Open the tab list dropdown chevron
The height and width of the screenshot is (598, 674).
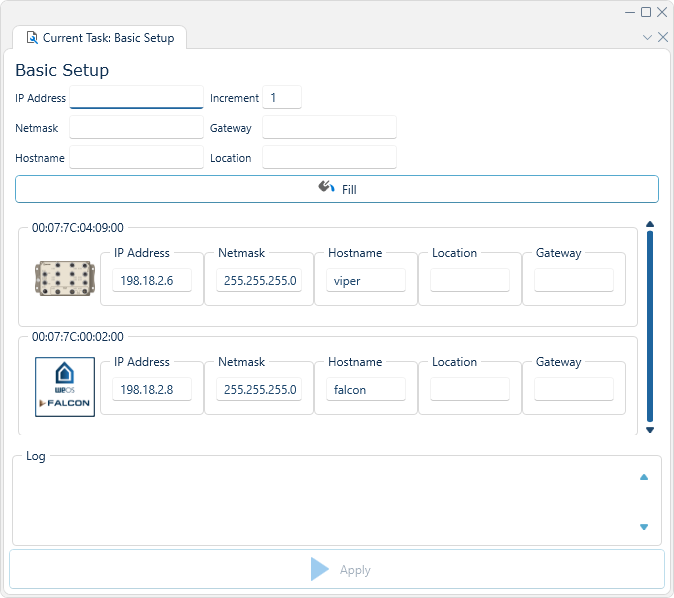coord(646,37)
